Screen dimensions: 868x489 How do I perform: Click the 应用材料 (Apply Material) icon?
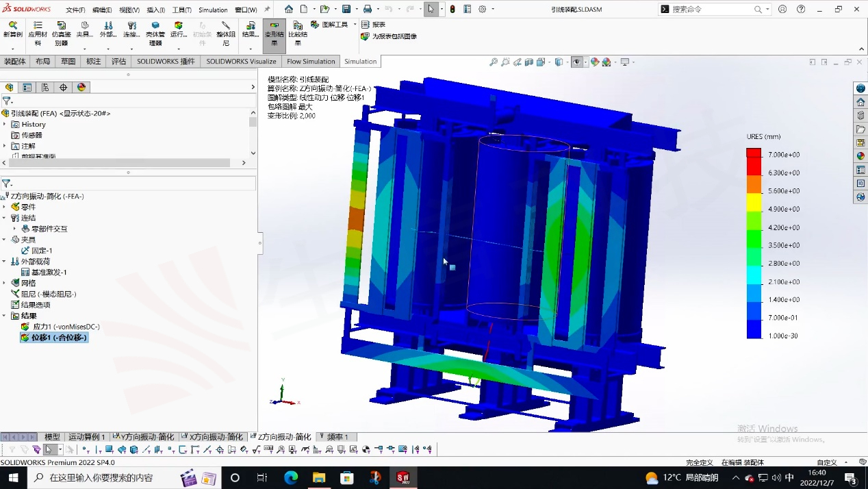click(38, 25)
